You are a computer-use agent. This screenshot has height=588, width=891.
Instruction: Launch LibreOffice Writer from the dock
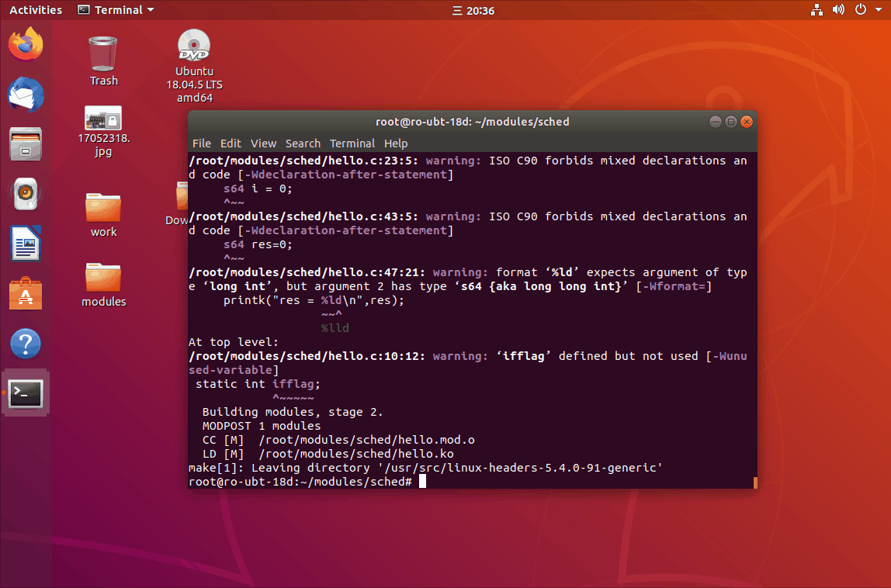(26, 244)
